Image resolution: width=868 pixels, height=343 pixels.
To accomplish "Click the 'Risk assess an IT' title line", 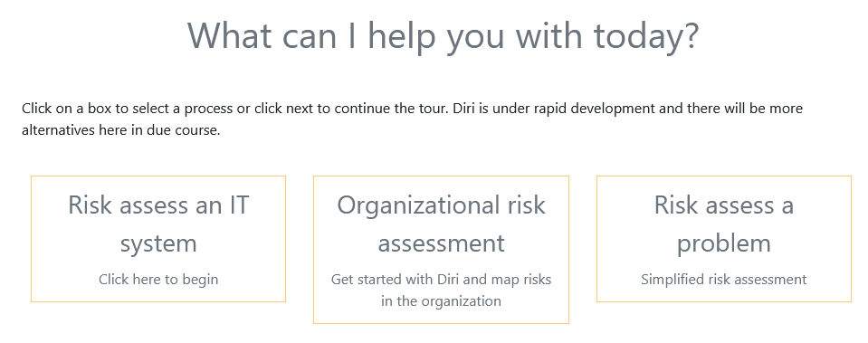I will [158, 205].
